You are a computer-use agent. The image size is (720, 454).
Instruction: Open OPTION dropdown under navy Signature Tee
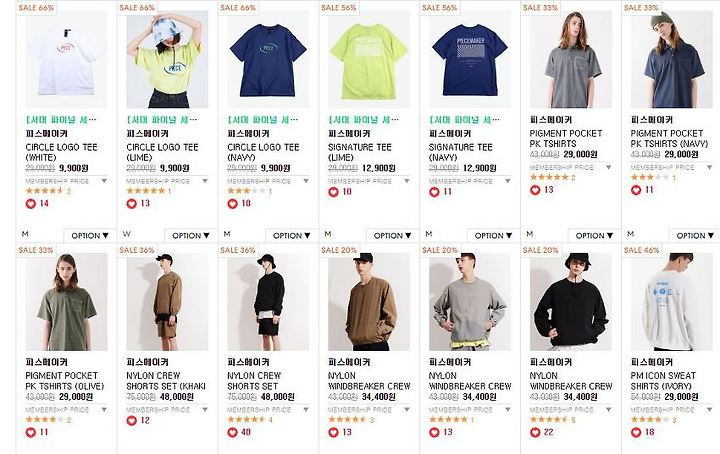[493, 235]
